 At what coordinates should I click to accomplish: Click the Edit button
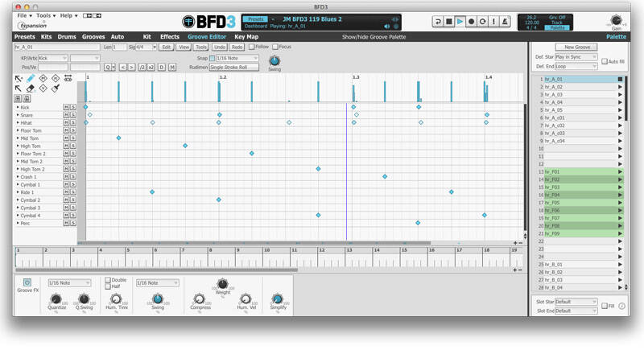point(167,47)
